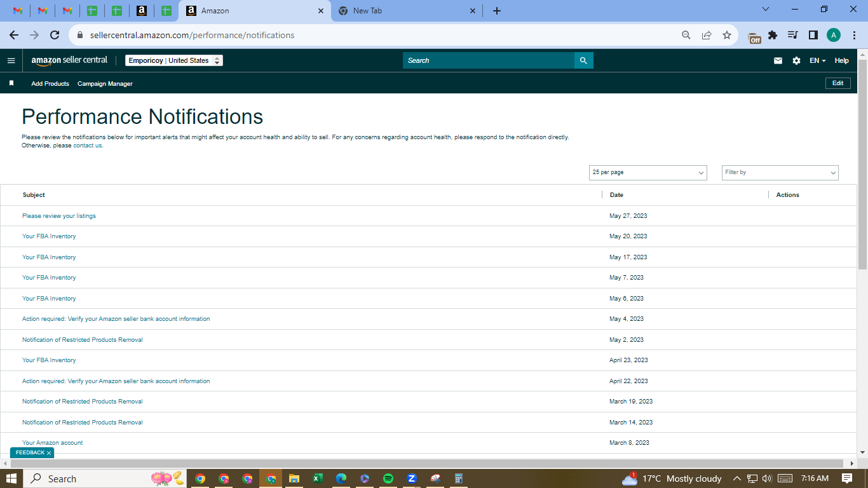Open Restricted Products Removal notification from March 19
The image size is (868, 488).
83,402
